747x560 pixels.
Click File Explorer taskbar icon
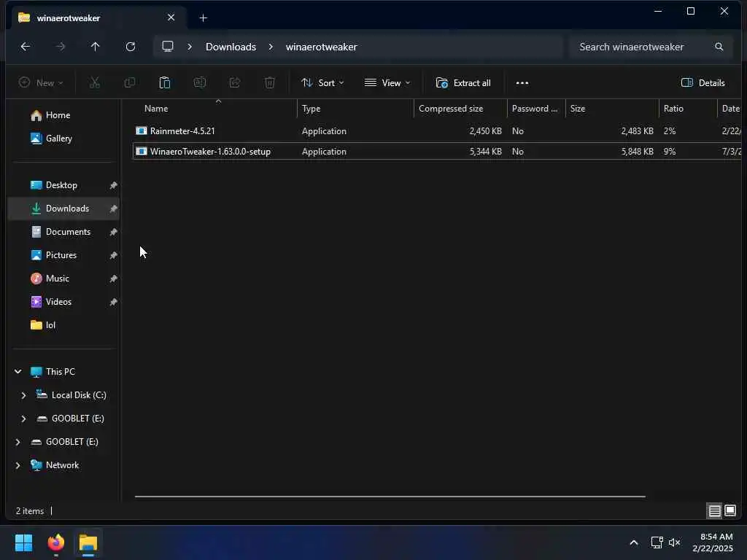coord(88,542)
